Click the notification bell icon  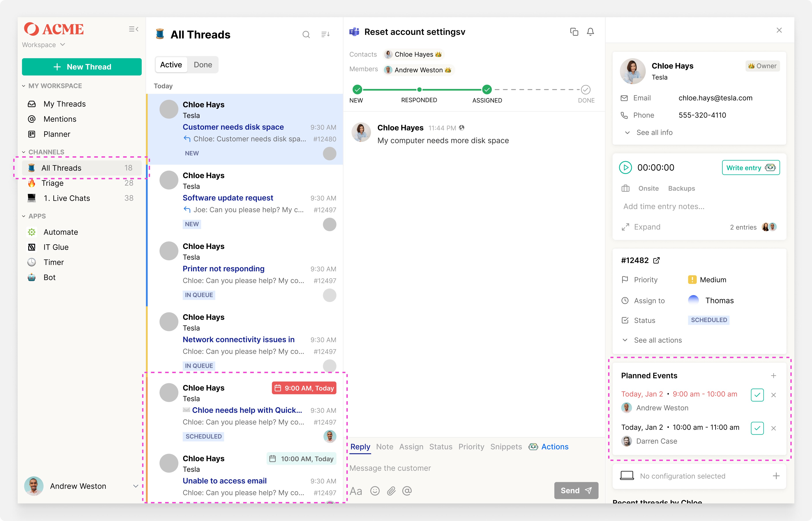coord(590,32)
